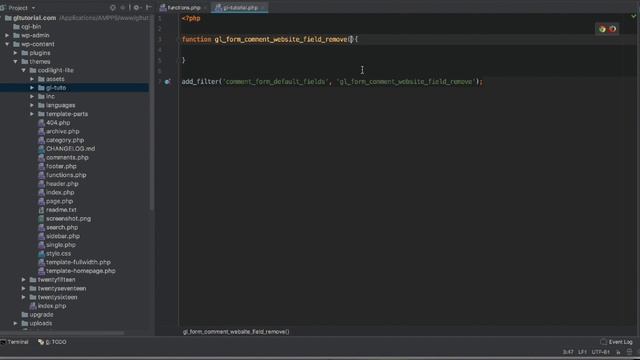The height and width of the screenshot is (360, 640).
Task: Expand the assets folder
Action: coord(32,79)
